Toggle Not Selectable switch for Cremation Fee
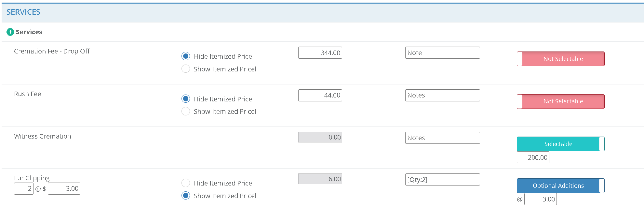The width and height of the screenshot is (644, 208). click(x=560, y=59)
